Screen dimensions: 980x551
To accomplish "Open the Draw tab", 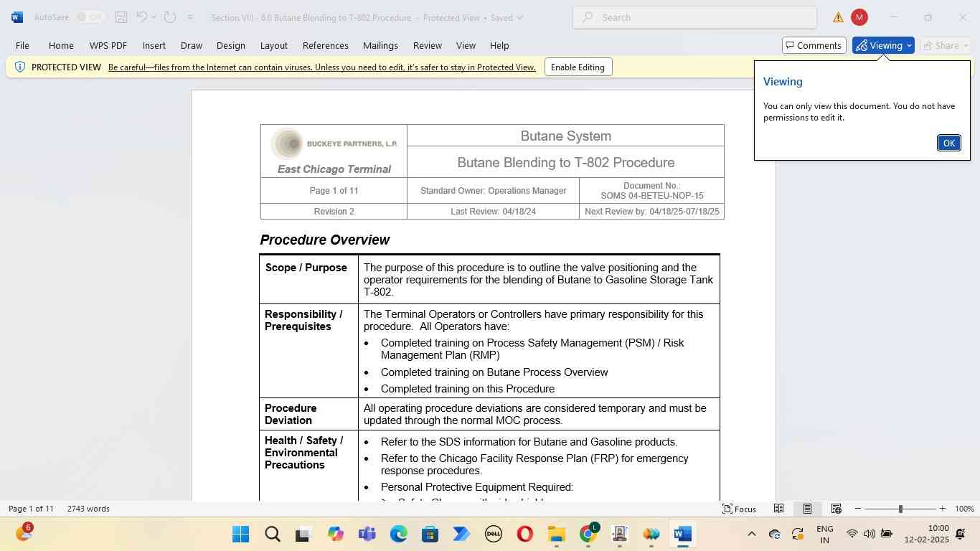I will pyautogui.click(x=192, y=45).
